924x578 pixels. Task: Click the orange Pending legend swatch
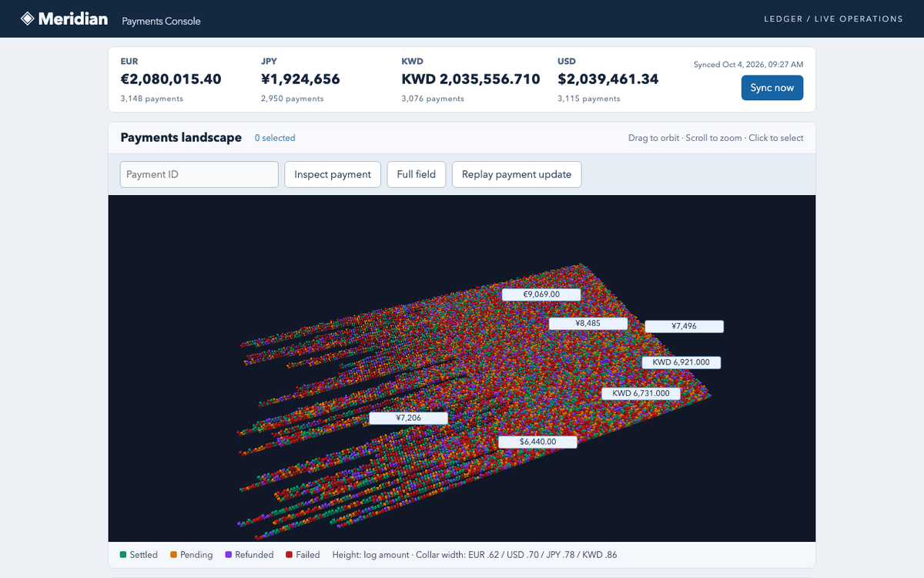click(174, 554)
